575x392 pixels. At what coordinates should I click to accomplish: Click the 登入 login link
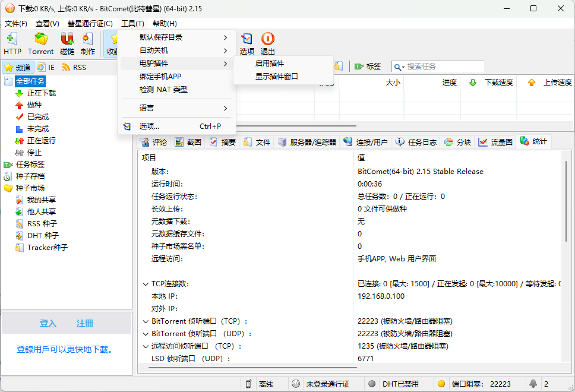click(x=48, y=324)
